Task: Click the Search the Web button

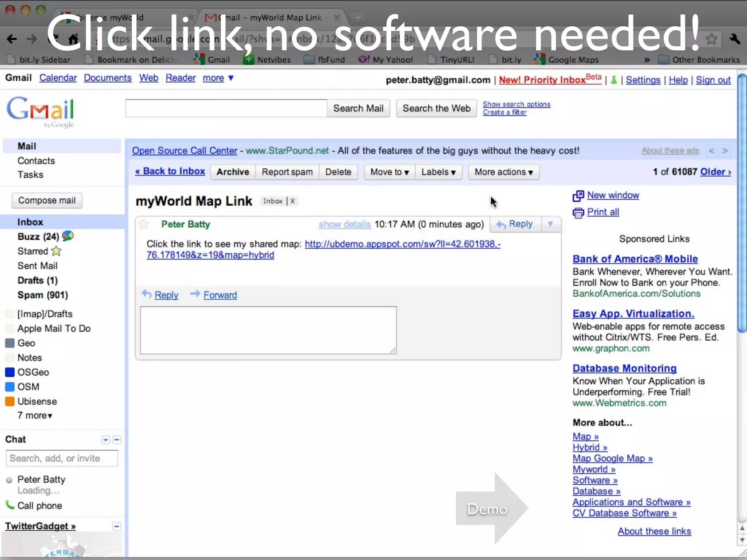Action: coord(436,108)
